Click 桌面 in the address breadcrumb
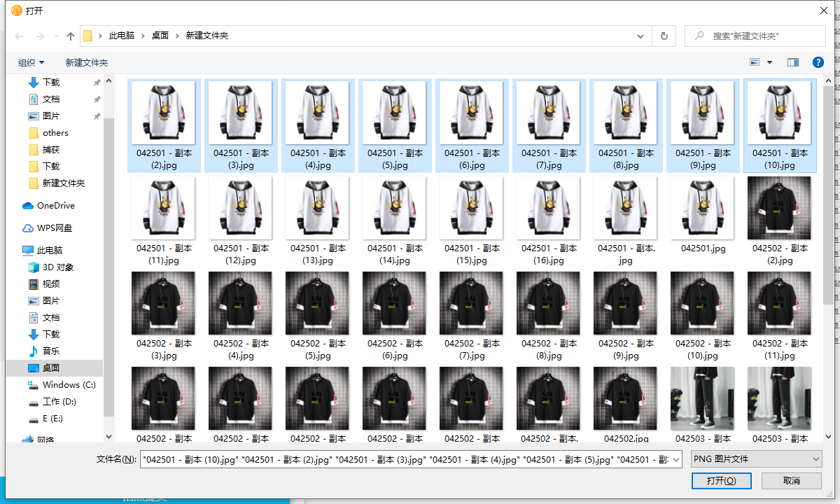This screenshot has height=504, width=840. [x=160, y=36]
